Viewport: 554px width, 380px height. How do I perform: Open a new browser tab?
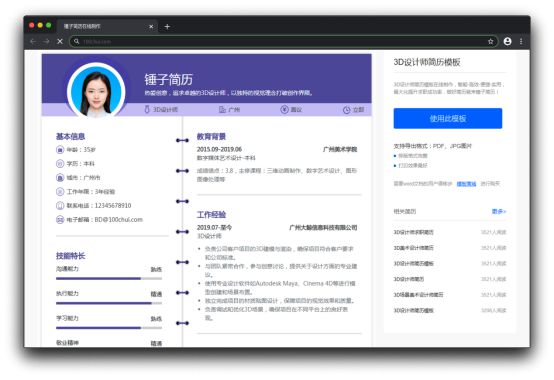(x=167, y=26)
